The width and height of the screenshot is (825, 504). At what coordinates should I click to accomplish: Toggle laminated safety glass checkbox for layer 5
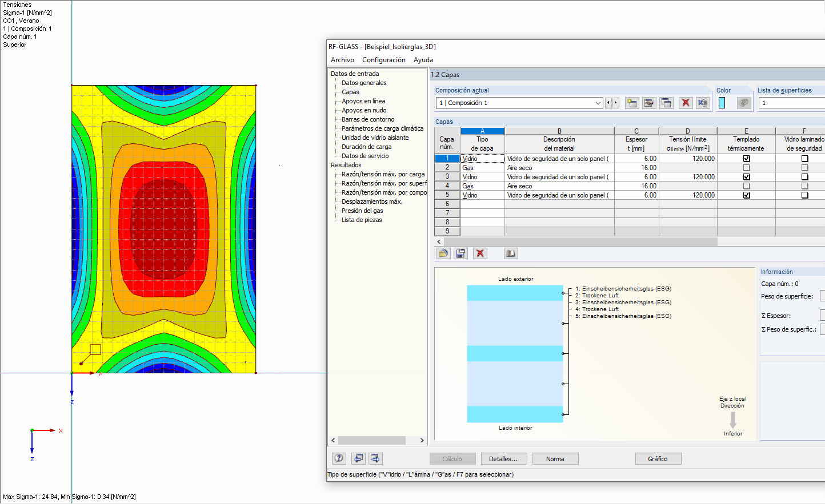[804, 195]
